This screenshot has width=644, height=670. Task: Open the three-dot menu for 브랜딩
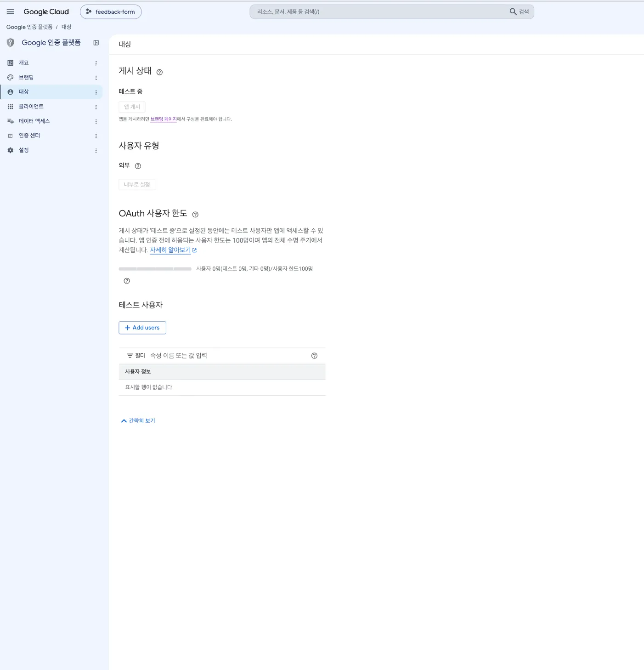(96, 78)
